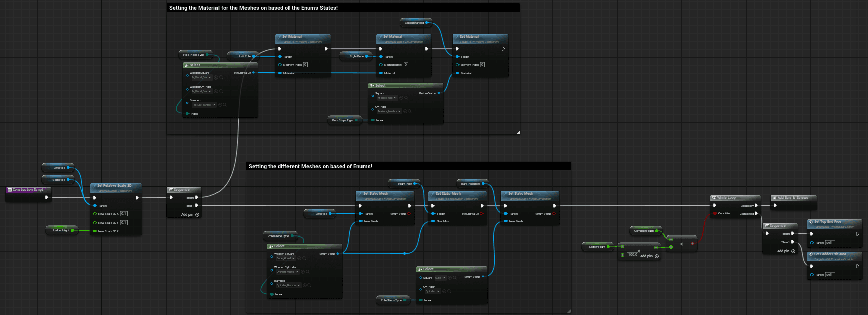
Task: Click the Add Bars & Screws macro icon
Action: [x=775, y=198]
